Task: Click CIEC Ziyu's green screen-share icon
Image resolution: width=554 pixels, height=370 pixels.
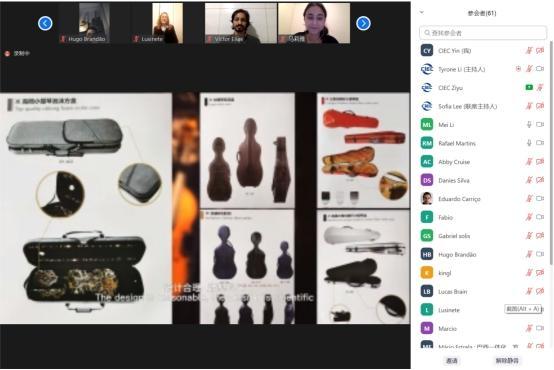Action: (x=529, y=87)
